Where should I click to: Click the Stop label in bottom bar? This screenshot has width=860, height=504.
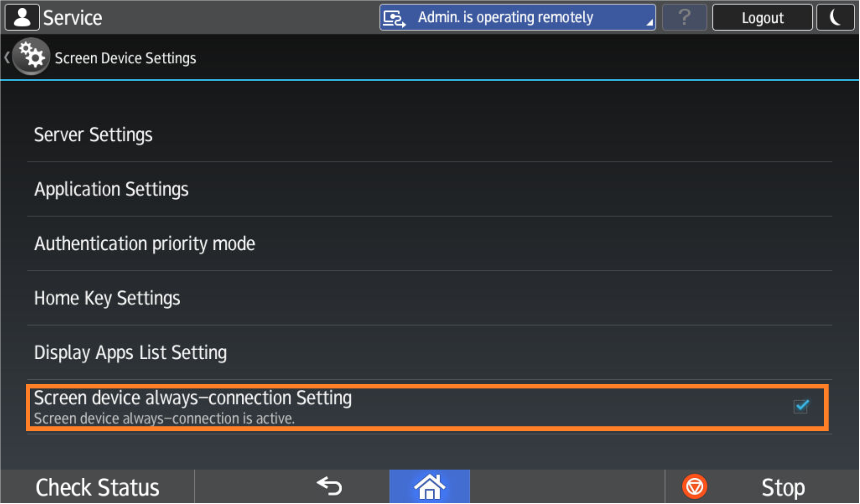coord(783,487)
